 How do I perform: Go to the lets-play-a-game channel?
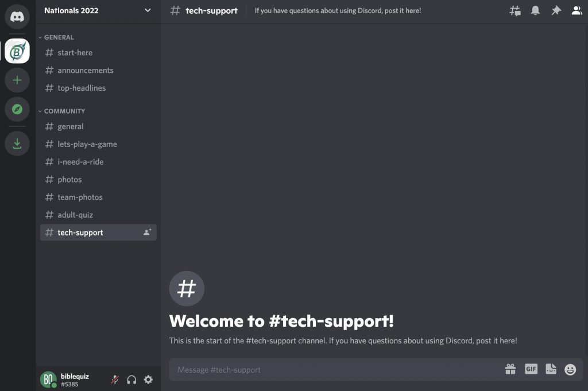tap(87, 144)
